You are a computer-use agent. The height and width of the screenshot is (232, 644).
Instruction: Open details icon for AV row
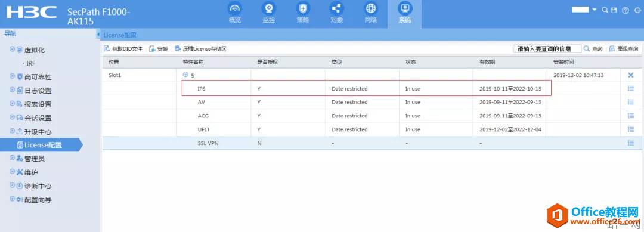(x=631, y=102)
